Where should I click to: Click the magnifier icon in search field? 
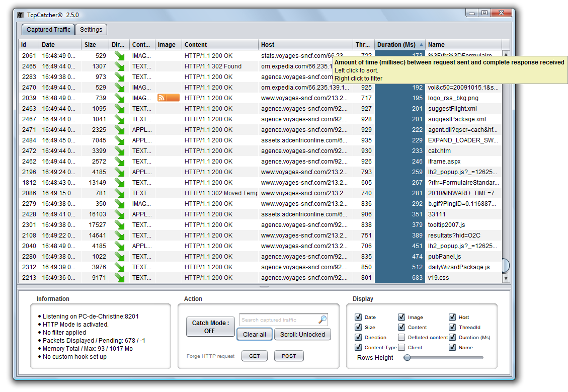322,320
